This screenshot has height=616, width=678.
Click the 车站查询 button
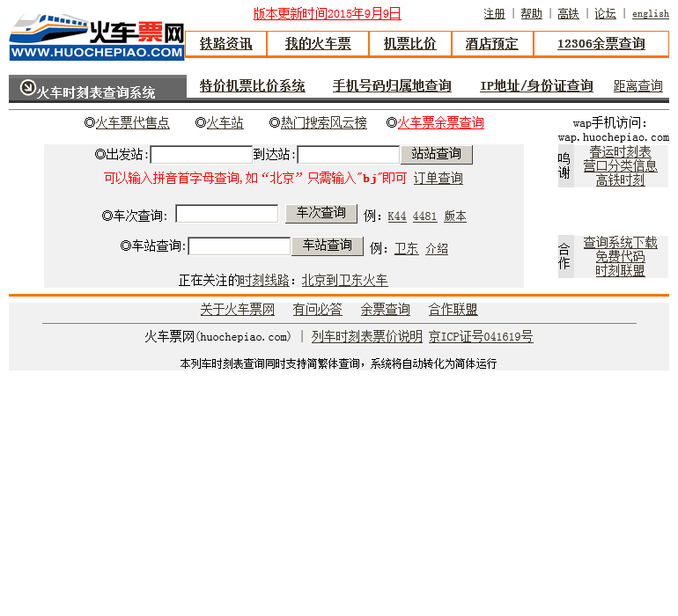click(x=328, y=246)
